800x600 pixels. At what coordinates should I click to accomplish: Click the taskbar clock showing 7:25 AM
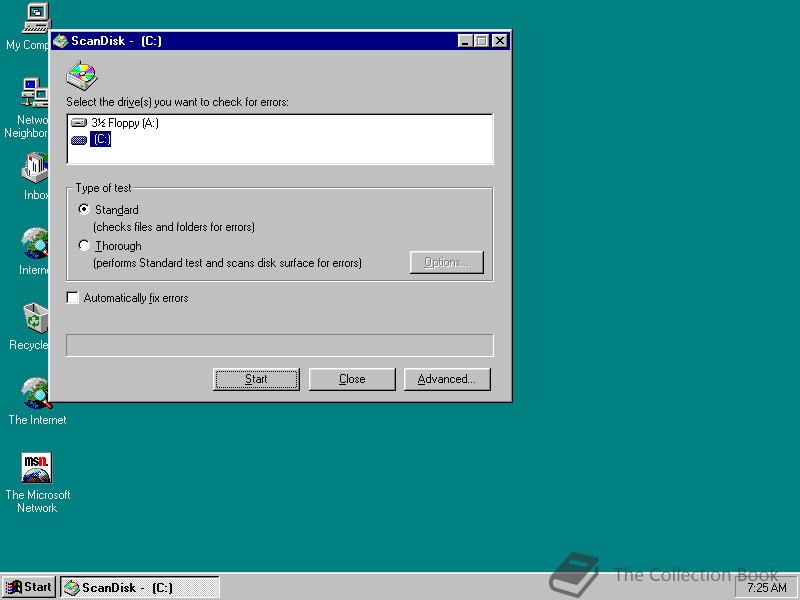pos(766,588)
